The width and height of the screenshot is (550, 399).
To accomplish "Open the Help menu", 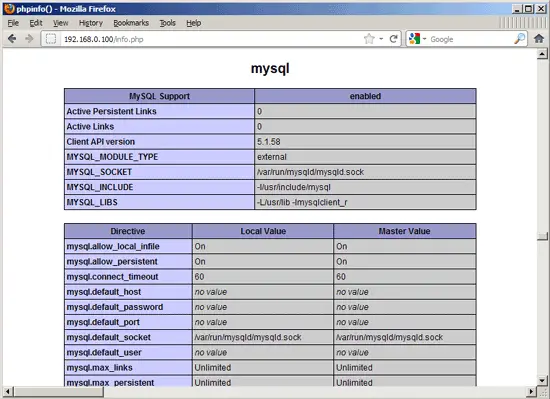I will [x=193, y=23].
